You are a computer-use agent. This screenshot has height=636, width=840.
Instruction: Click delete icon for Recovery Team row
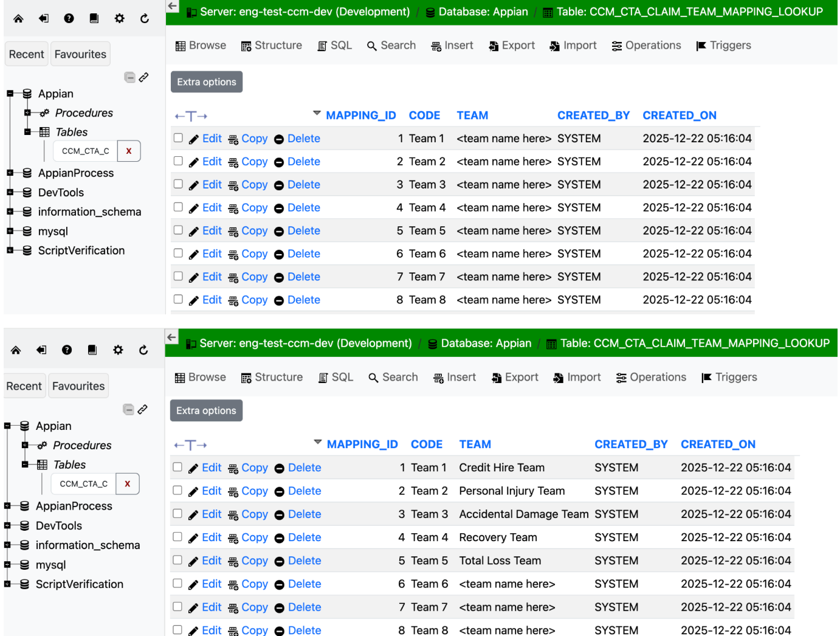click(280, 538)
